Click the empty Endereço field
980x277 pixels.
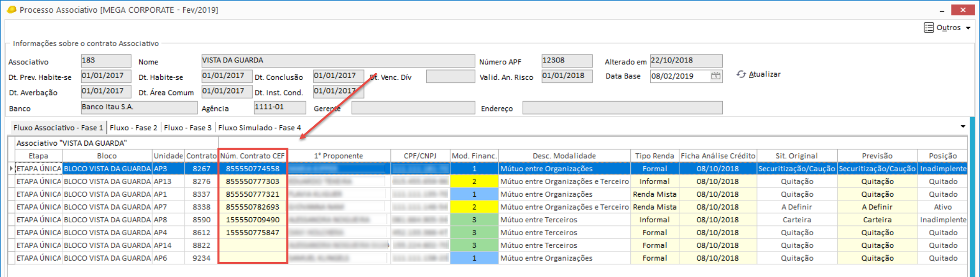[x=622, y=107]
